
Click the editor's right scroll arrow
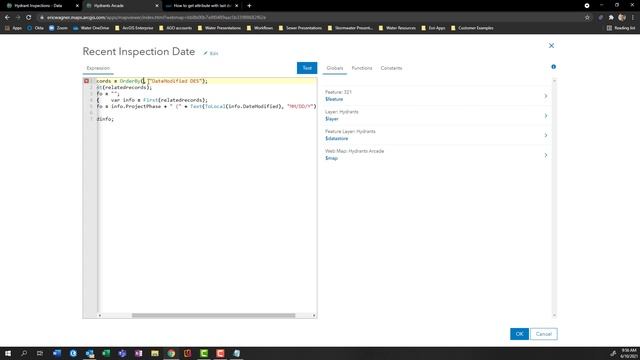click(x=314, y=316)
